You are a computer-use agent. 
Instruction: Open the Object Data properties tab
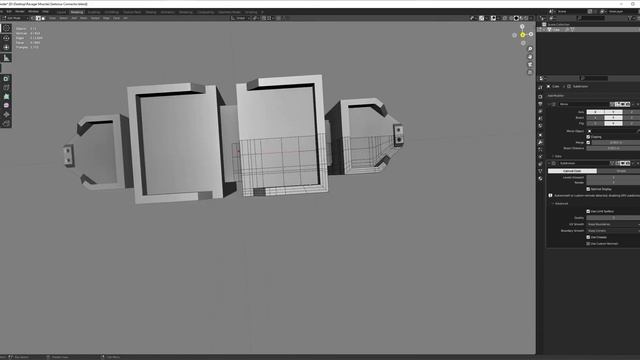point(540,171)
